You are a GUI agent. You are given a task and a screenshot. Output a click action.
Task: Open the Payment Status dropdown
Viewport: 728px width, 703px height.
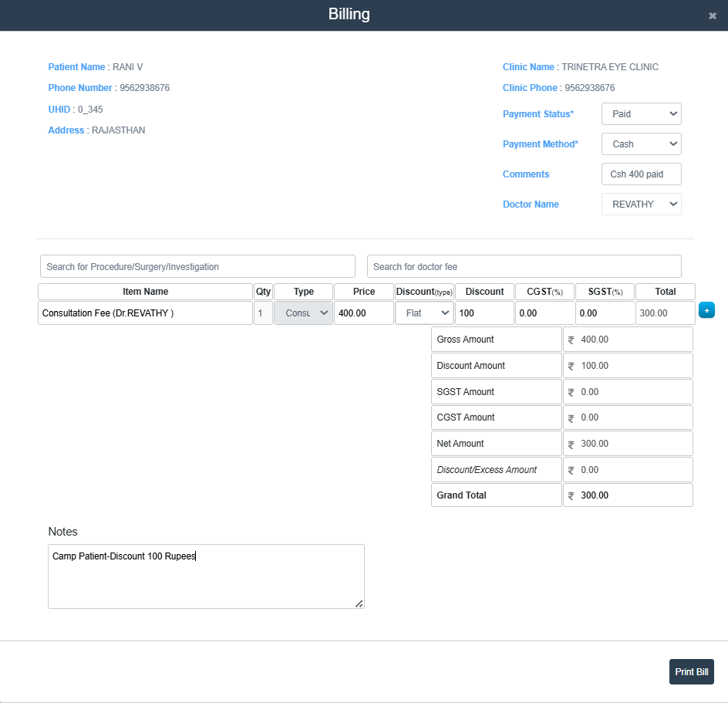coord(641,114)
